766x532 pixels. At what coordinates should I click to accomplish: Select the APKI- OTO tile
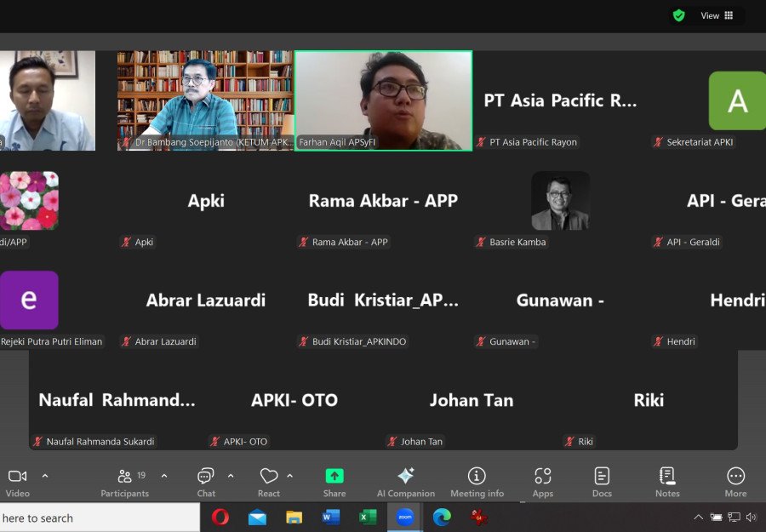tap(294, 400)
